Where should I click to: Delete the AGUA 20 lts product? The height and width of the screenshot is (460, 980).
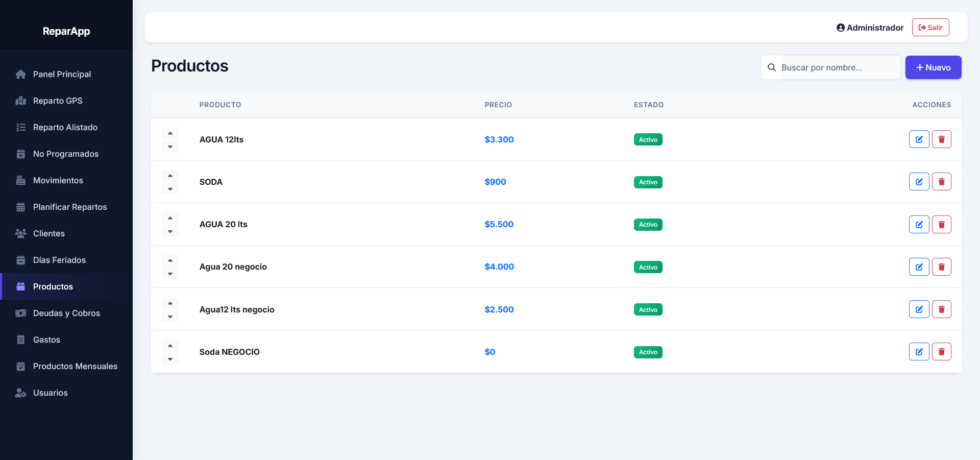click(x=941, y=224)
